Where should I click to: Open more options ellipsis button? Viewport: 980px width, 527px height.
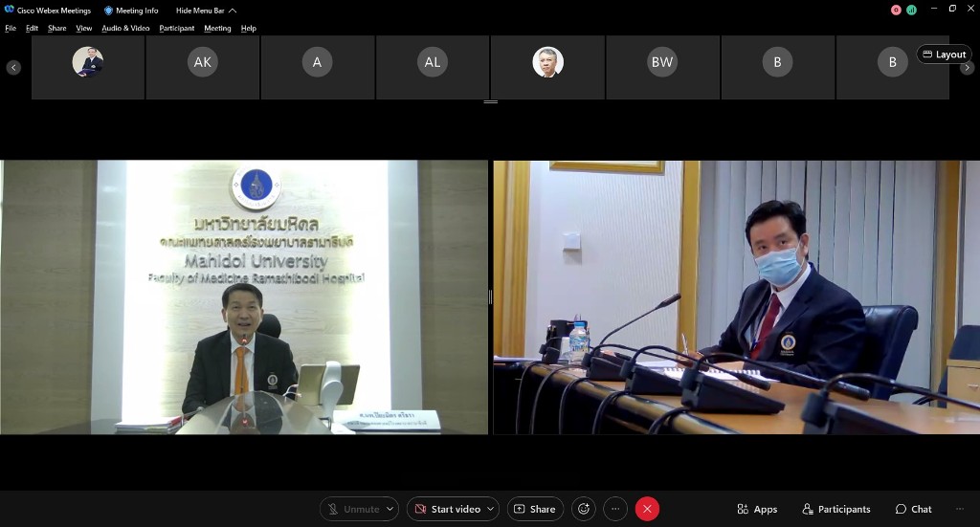click(x=615, y=509)
